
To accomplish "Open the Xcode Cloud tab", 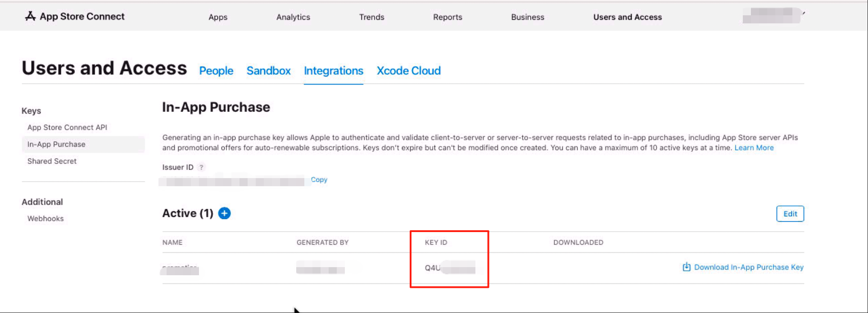I will 408,71.
